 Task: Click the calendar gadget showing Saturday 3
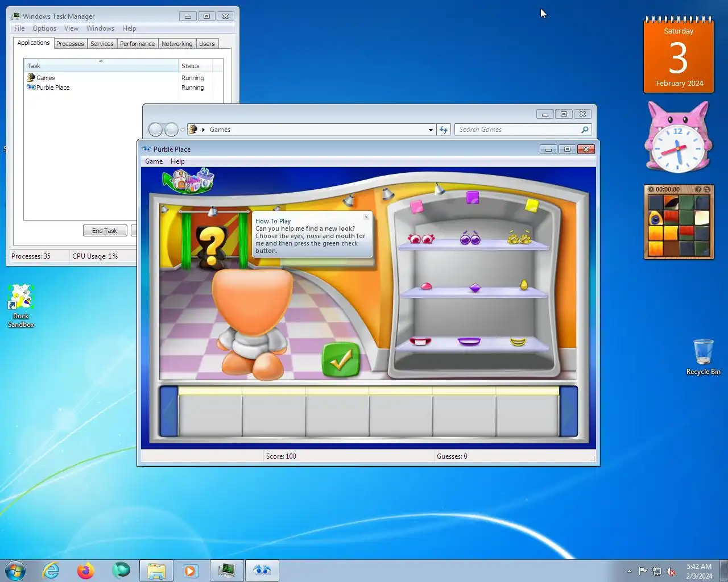point(679,55)
